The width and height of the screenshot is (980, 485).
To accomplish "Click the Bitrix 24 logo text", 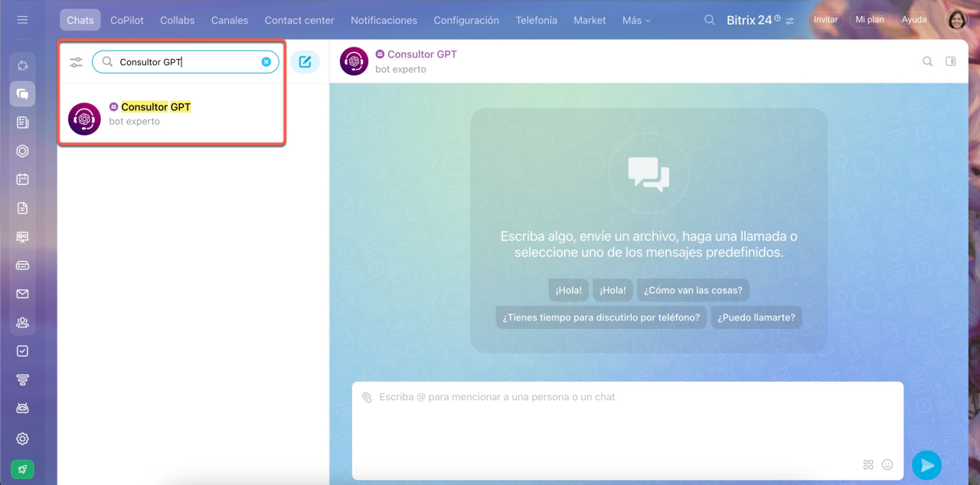I will pyautogui.click(x=749, y=20).
